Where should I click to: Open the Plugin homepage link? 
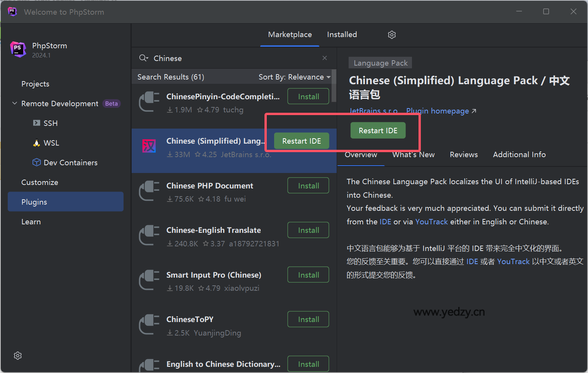[x=437, y=111]
